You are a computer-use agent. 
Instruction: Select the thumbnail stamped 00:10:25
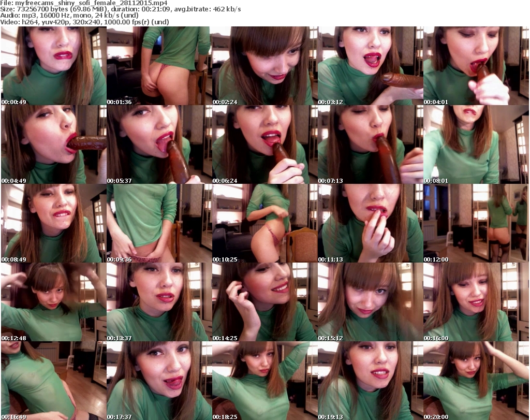tap(264, 224)
